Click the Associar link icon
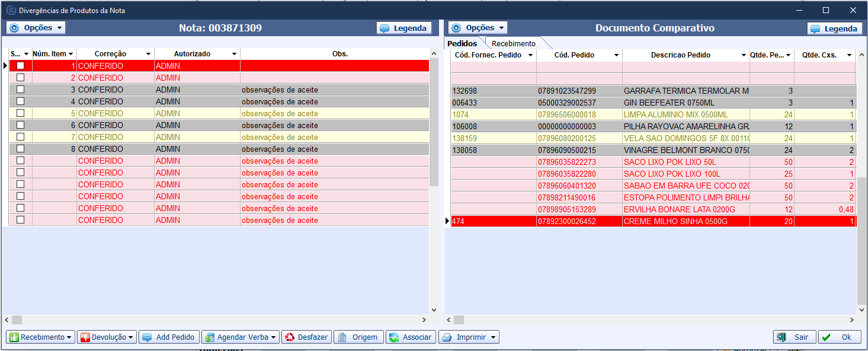This screenshot has height=351, width=868. point(393,337)
